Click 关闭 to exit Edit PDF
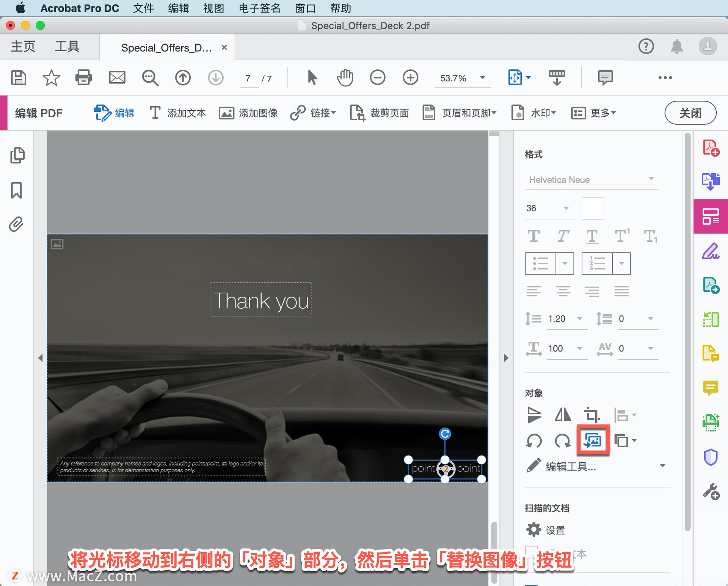 (690, 113)
